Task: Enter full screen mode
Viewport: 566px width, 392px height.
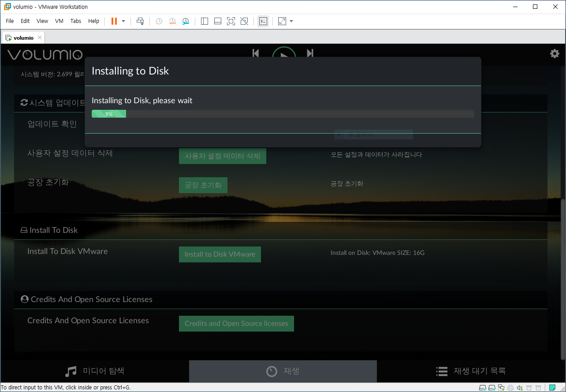Action: [231, 21]
